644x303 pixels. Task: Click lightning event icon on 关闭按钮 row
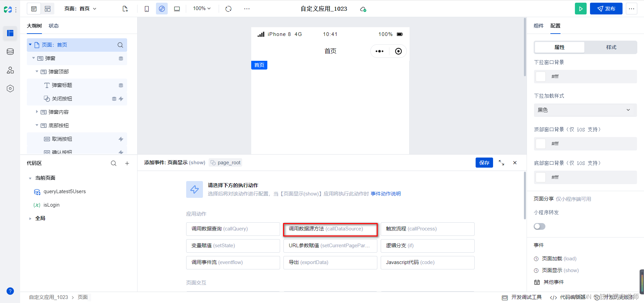click(121, 99)
